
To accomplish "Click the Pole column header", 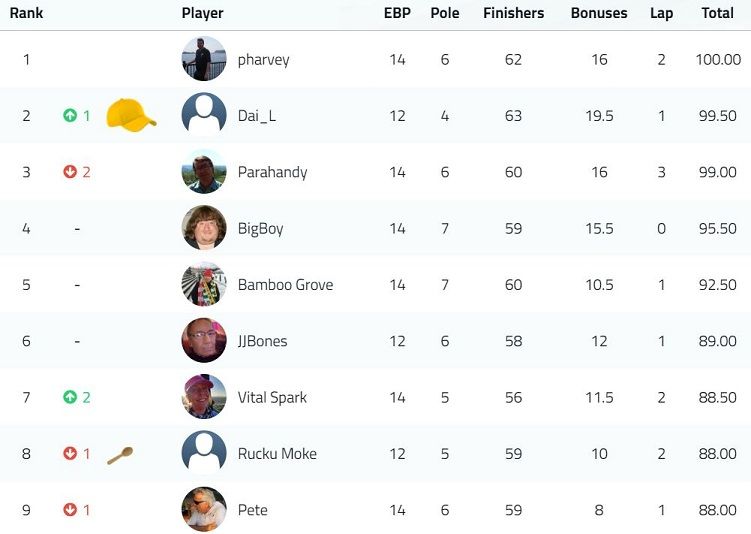I will click(445, 13).
